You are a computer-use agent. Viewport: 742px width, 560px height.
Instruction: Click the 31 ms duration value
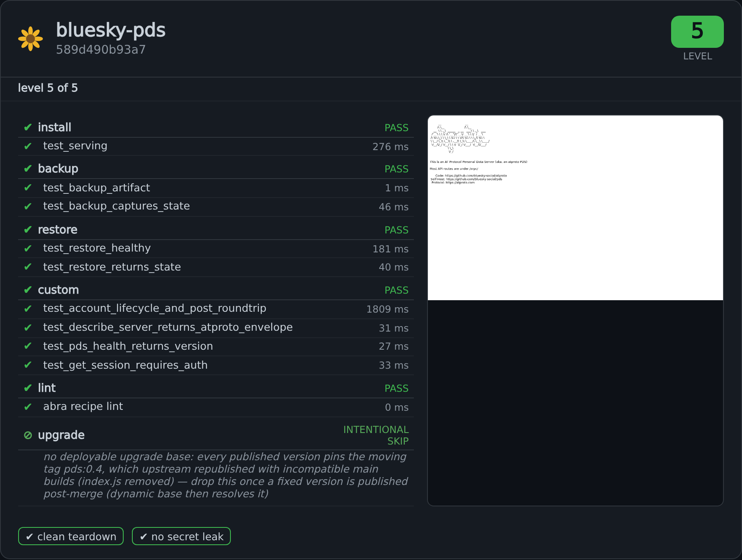click(394, 328)
